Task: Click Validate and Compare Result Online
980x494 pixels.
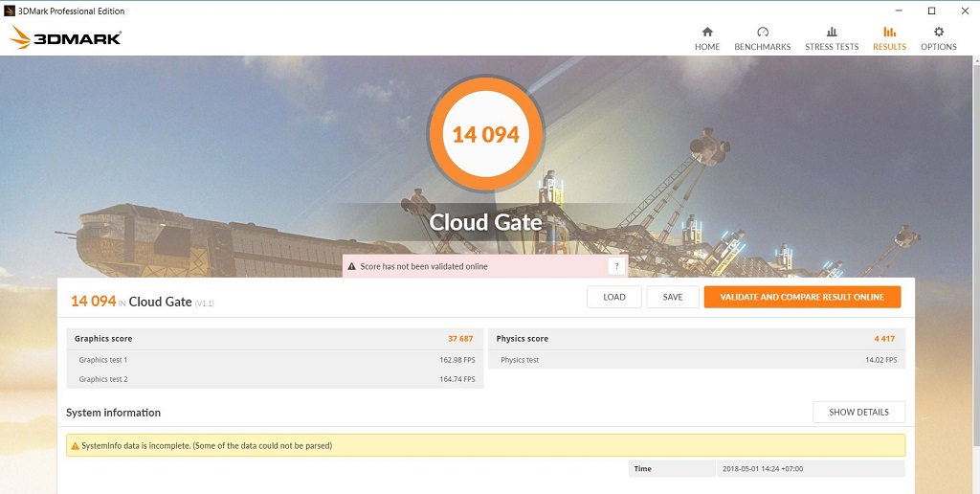Action: (802, 297)
